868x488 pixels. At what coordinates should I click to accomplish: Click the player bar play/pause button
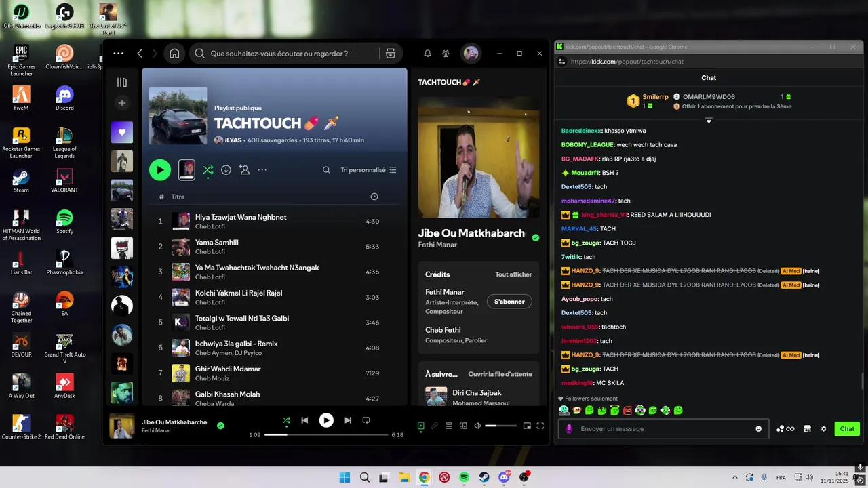[x=326, y=420]
